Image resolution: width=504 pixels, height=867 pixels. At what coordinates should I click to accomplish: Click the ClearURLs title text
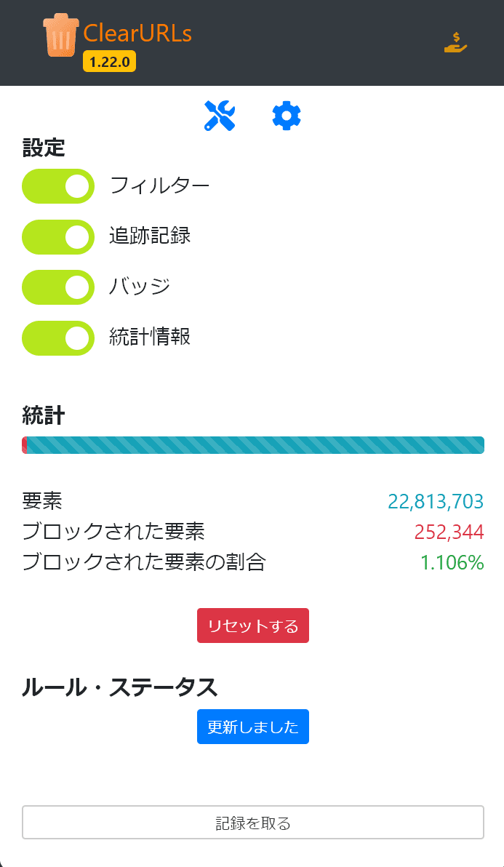click(x=137, y=33)
